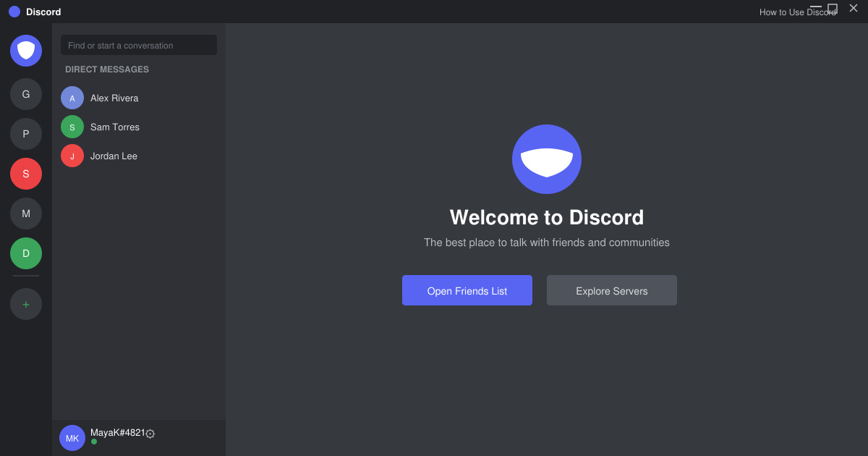Select the server icon labeled G
868x456 pixels.
pos(26,94)
